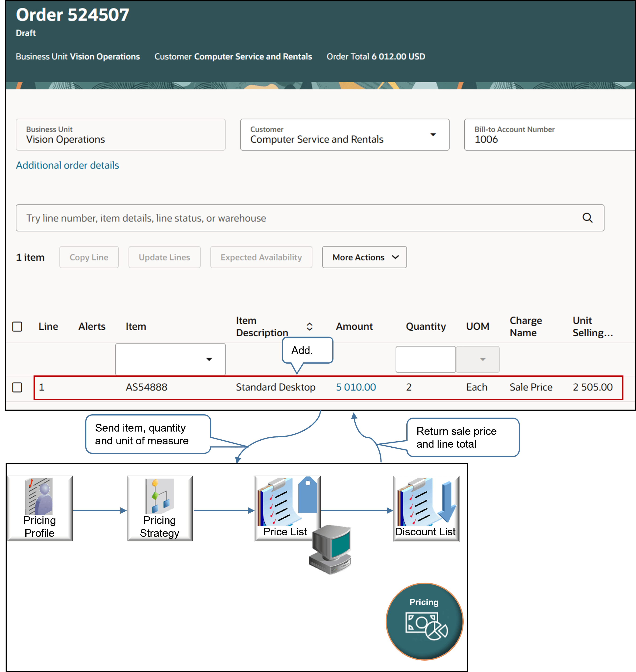Click the Discount List icon
Screen dimensions: 636x672
426,508
